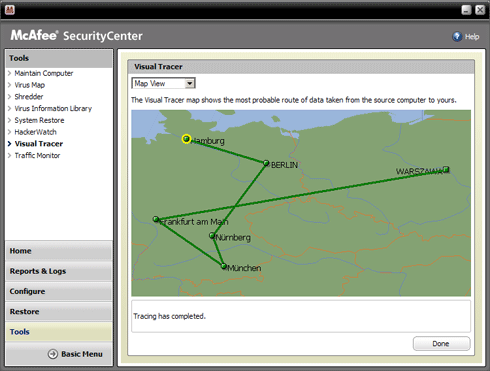Screen dimensions: 490x371
Task: Open Virus Map tool
Action: [30, 85]
